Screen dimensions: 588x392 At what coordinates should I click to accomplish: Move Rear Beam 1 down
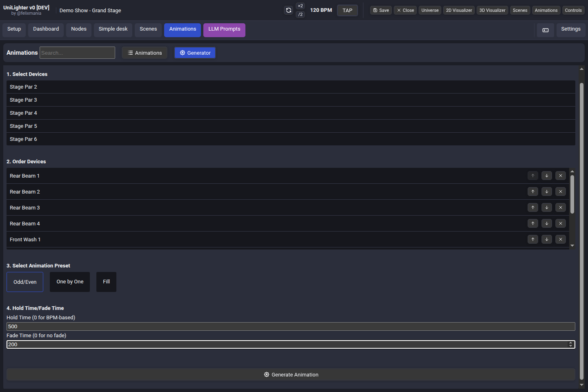pyautogui.click(x=547, y=176)
